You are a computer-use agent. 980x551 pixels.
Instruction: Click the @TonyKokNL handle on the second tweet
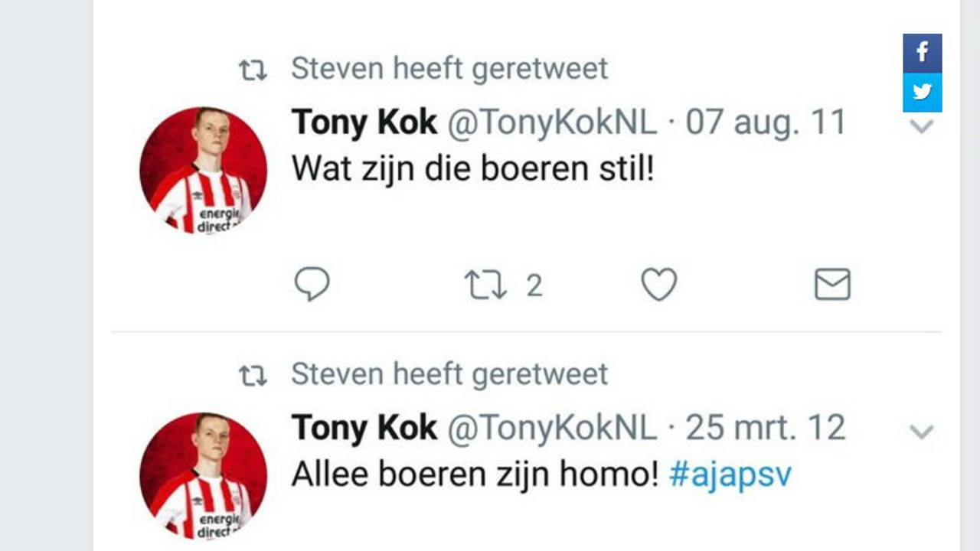pos(551,429)
